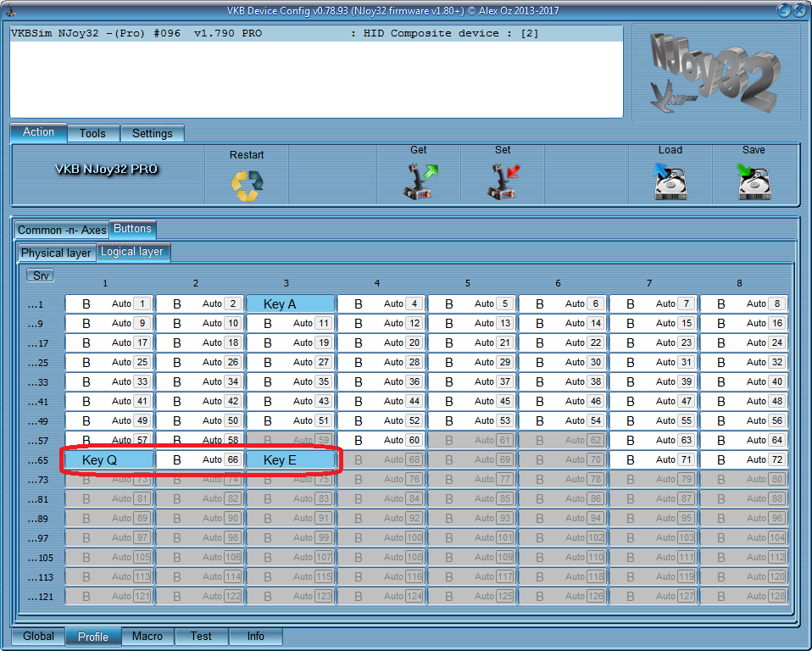The height and width of the screenshot is (651, 812).
Task: Click the Save profile disk icon
Action: point(753,181)
